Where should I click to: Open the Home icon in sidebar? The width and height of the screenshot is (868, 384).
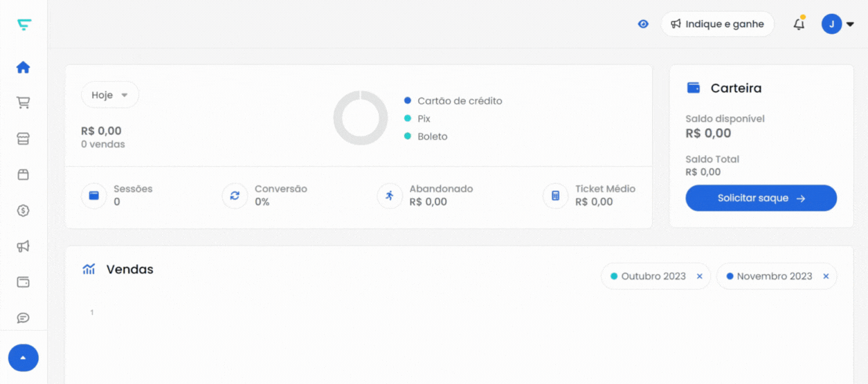tap(24, 67)
